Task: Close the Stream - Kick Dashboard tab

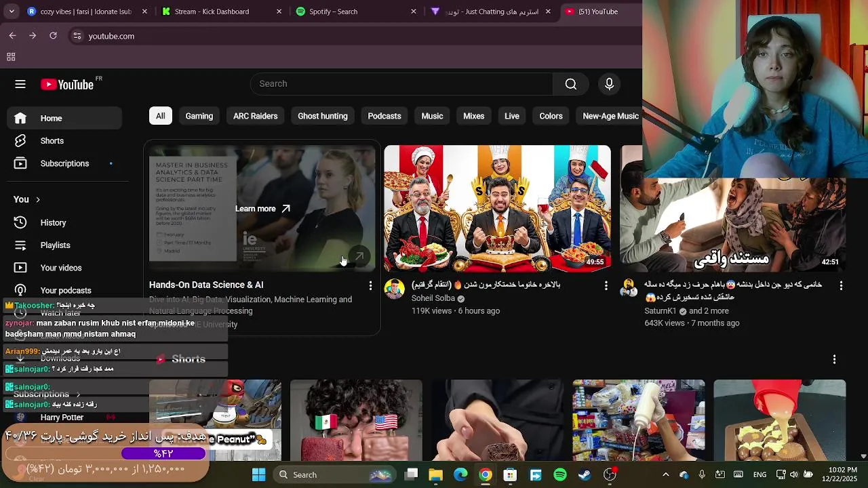Action: 279,12
